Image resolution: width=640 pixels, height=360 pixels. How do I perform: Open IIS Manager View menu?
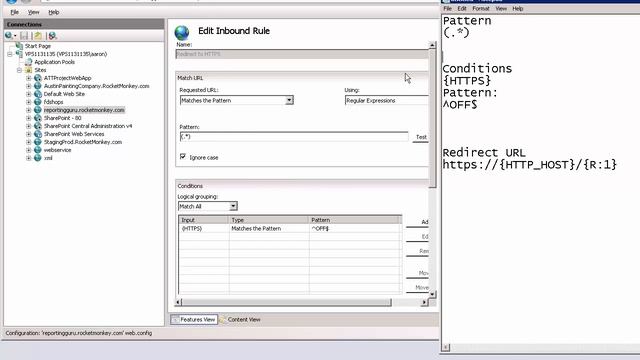(33, 12)
